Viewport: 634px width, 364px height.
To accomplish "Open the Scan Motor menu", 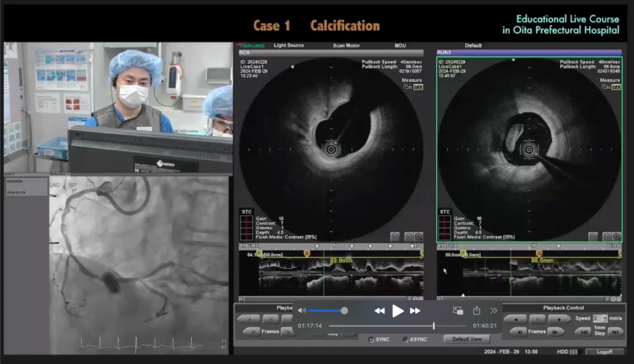I will coord(346,45).
